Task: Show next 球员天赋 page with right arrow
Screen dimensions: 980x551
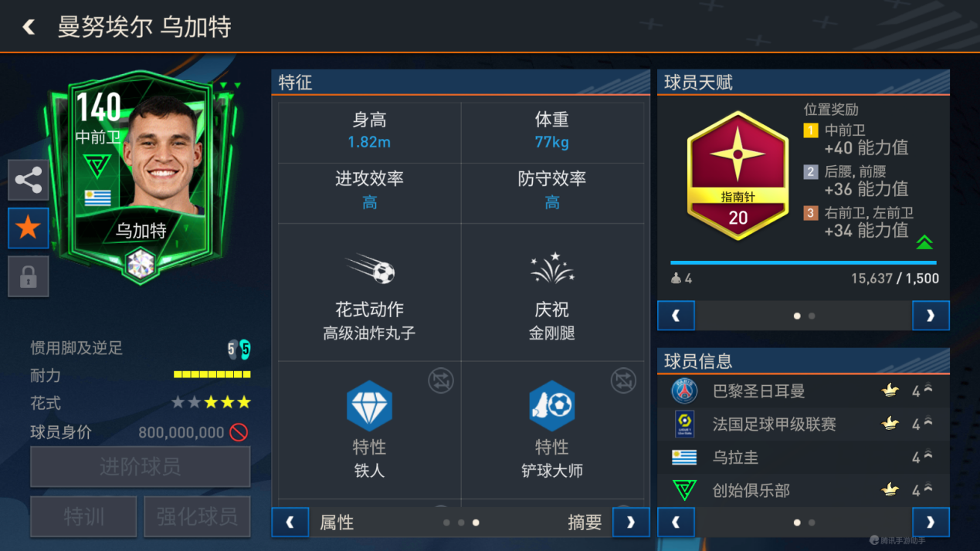Action: pyautogui.click(x=931, y=316)
